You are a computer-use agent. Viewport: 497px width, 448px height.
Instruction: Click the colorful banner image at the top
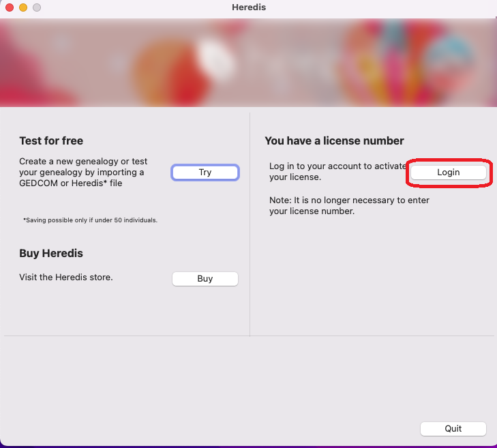(x=248, y=63)
